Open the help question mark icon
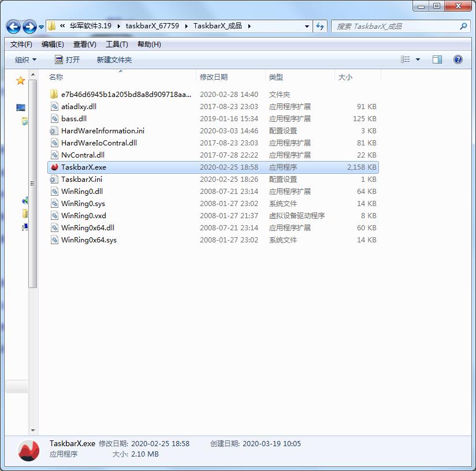This screenshot has width=476, height=471. coord(458,59)
